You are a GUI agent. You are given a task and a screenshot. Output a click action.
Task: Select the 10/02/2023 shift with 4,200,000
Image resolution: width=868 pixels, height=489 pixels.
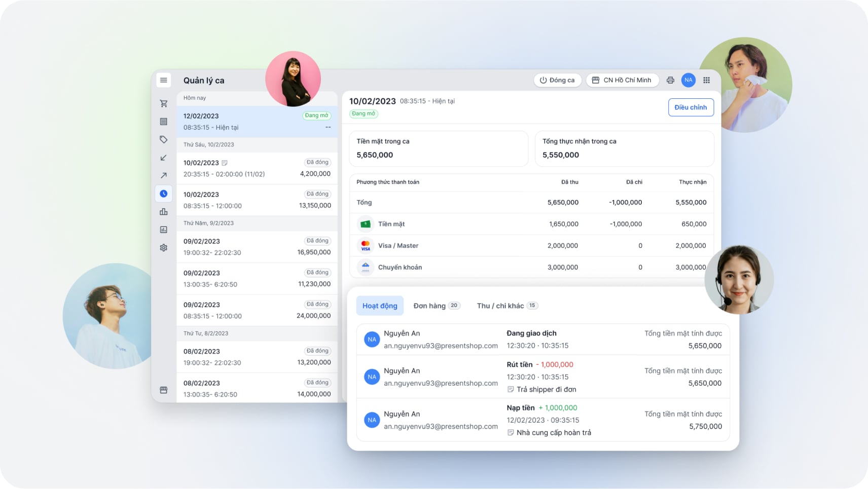pos(257,168)
